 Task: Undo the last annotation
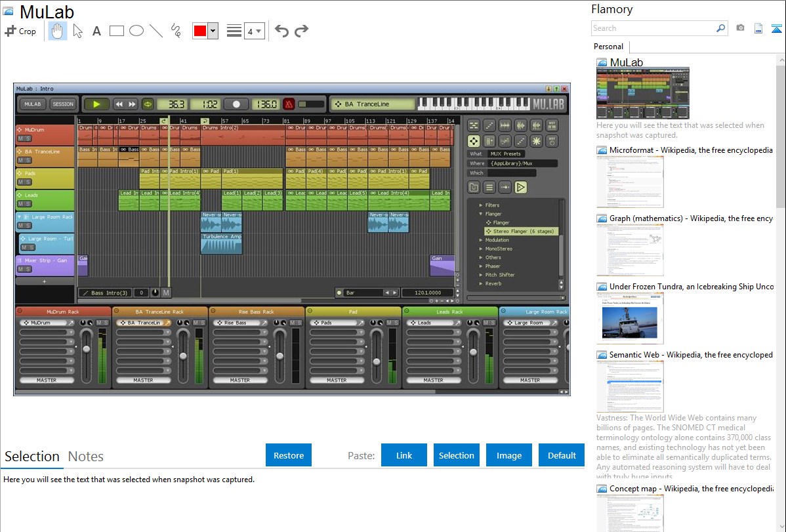click(281, 31)
